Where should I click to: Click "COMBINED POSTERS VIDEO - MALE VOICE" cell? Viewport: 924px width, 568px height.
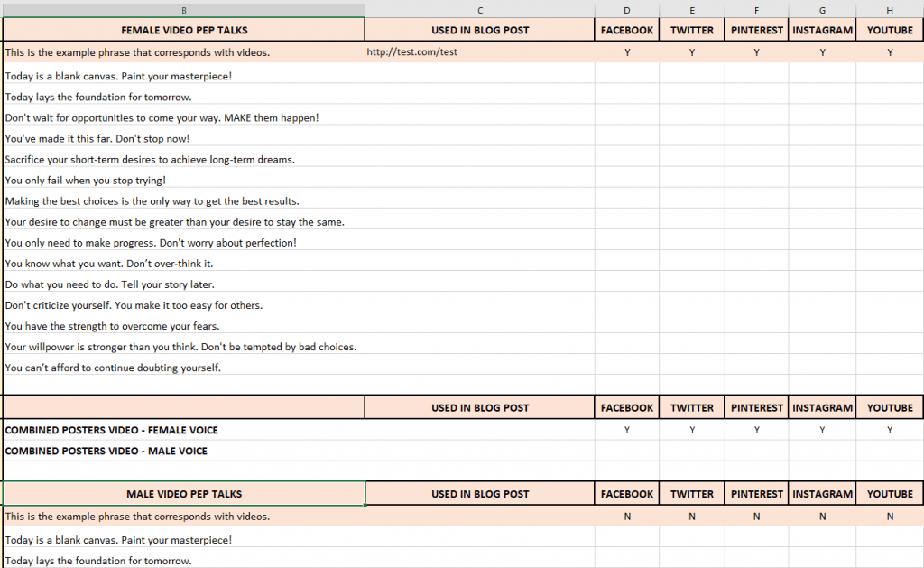[x=106, y=451]
